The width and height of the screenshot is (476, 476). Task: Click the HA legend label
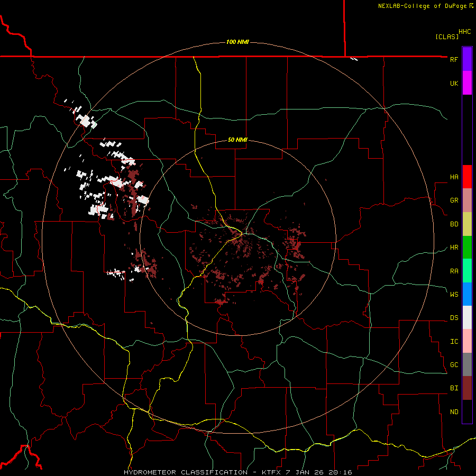454,177
